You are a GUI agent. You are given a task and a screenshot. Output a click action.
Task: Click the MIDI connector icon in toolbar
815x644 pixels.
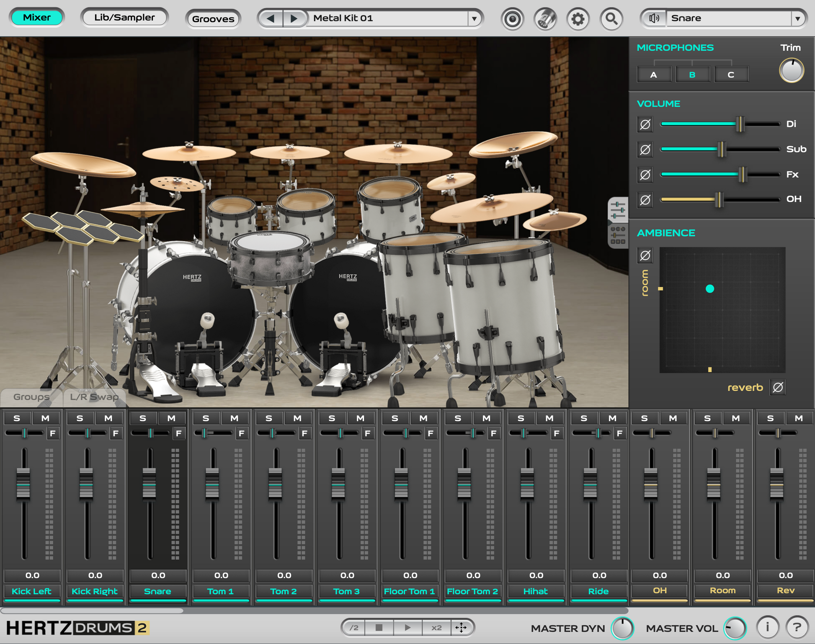tap(544, 19)
